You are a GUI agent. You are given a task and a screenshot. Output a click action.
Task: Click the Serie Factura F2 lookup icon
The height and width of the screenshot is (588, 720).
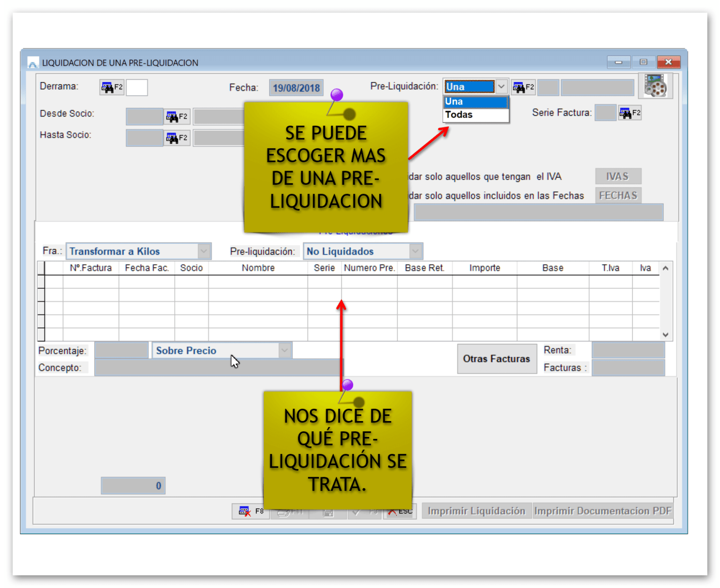pos(629,113)
